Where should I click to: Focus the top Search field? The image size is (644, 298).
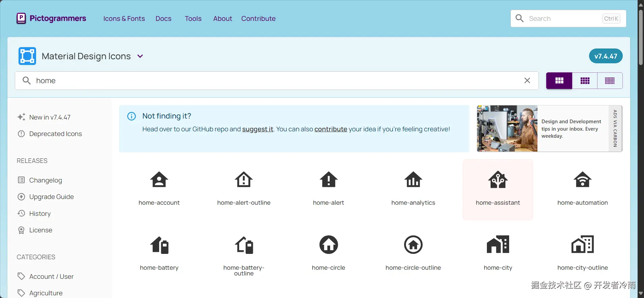tap(568, 19)
